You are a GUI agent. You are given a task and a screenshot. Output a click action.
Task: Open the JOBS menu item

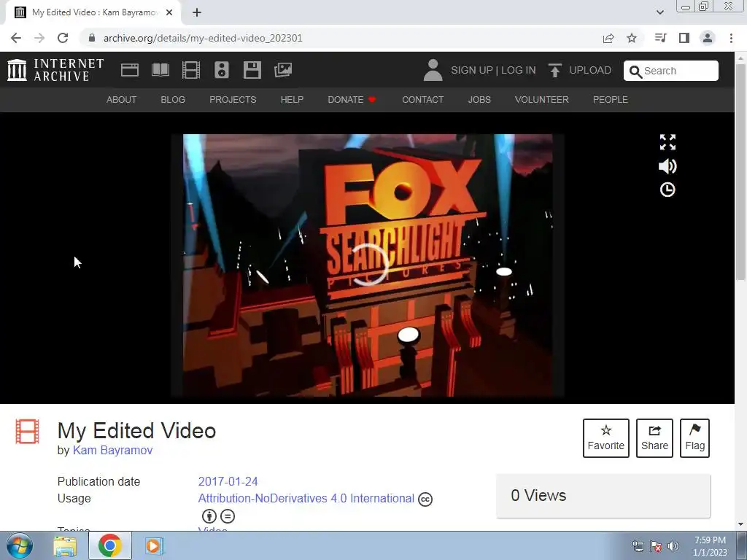point(479,99)
